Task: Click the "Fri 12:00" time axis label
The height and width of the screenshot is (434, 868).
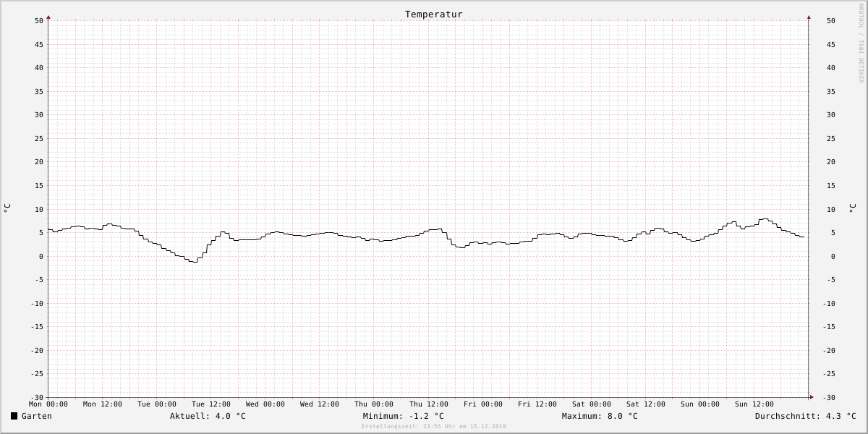Action: (x=537, y=404)
